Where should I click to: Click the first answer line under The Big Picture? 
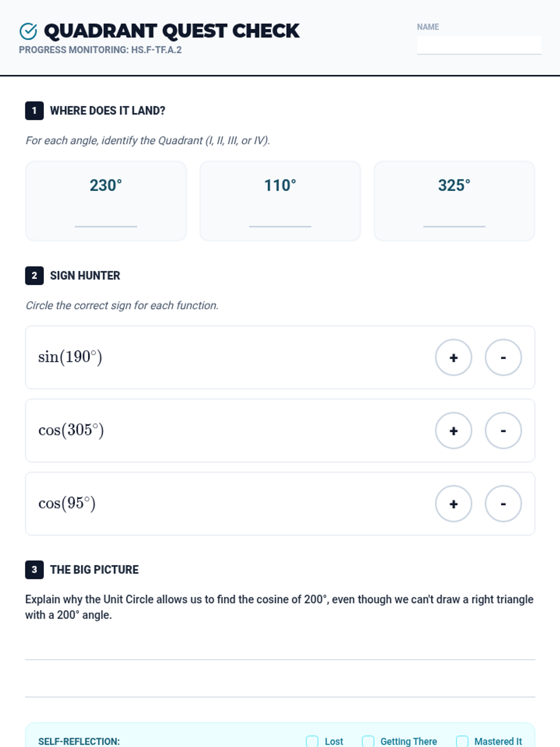[x=280, y=651]
